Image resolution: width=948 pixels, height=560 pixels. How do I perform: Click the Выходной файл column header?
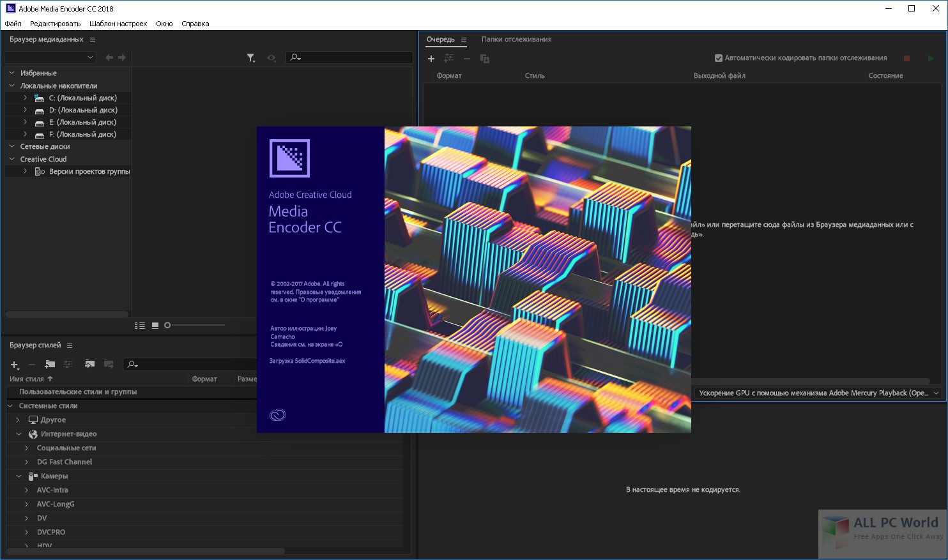pyautogui.click(x=719, y=76)
